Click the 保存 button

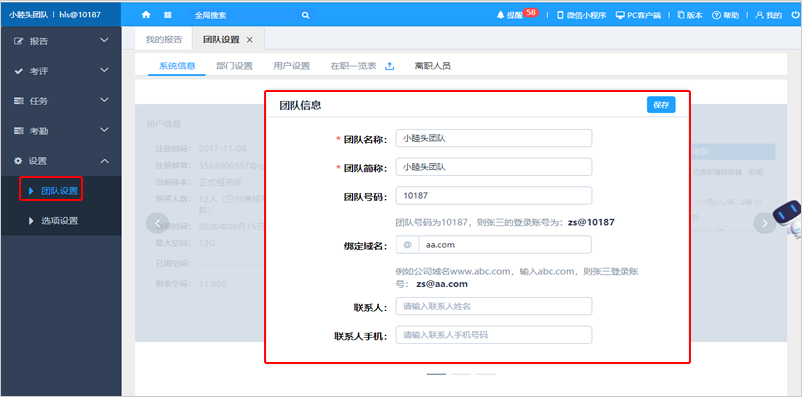(x=661, y=104)
